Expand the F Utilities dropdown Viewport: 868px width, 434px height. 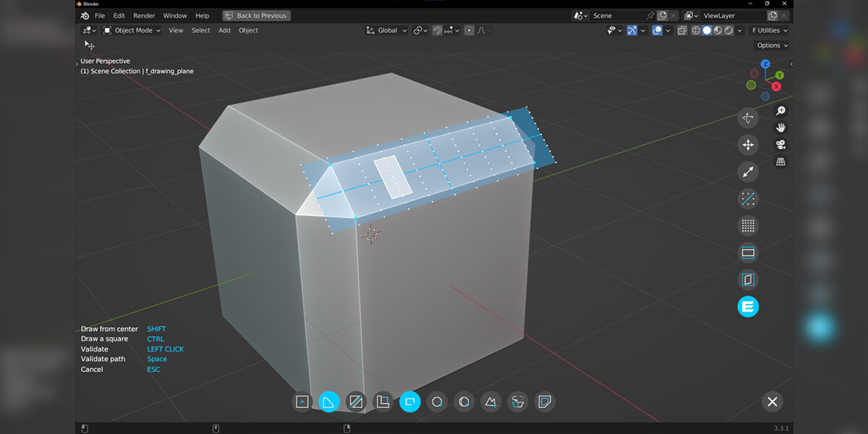tap(768, 30)
